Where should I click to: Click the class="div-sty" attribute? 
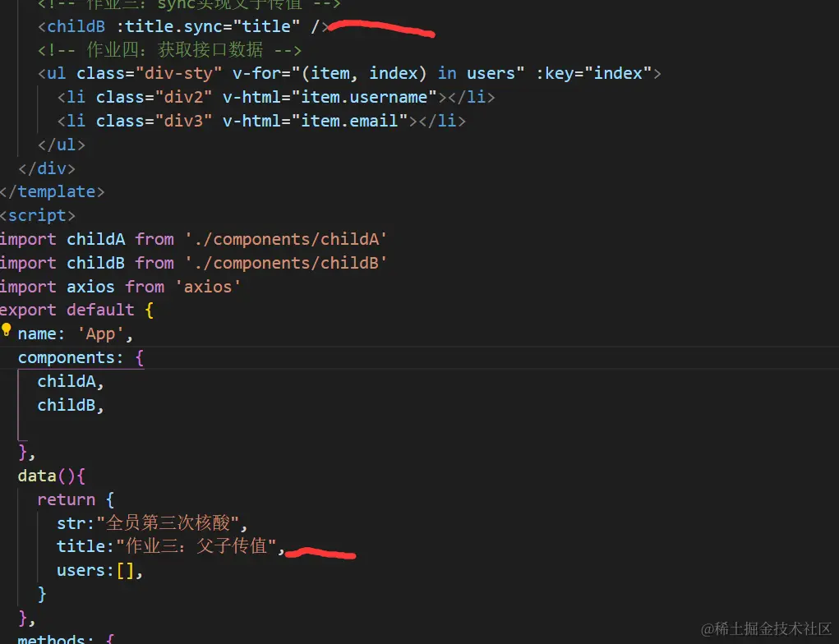click(149, 73)
